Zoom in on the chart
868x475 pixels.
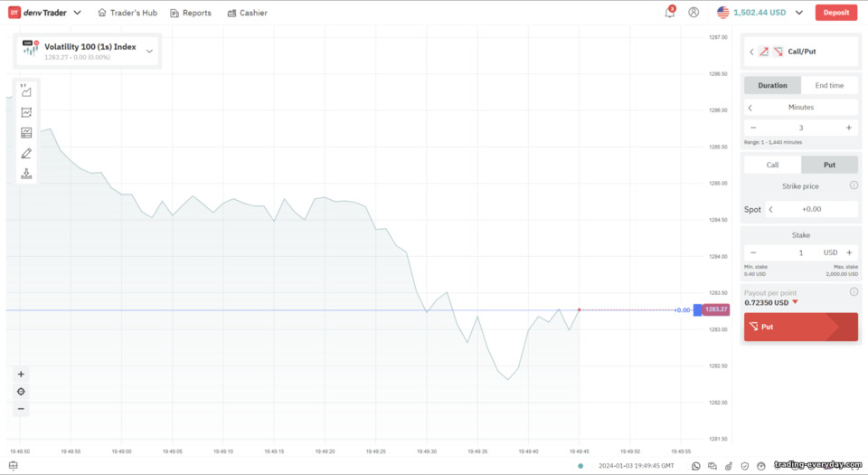click(x=21, y=375)
